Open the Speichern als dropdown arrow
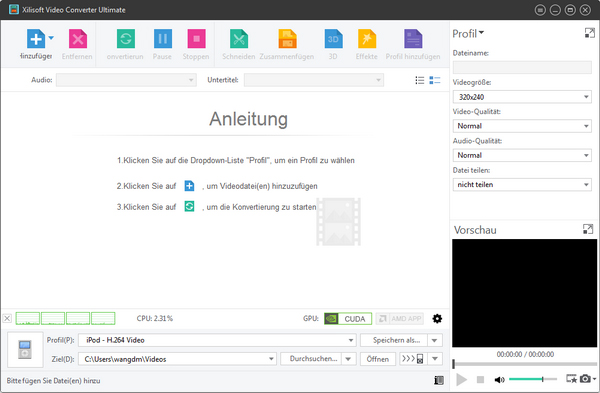The width and height of the screenshot is (600, 393). pos(435,340)
